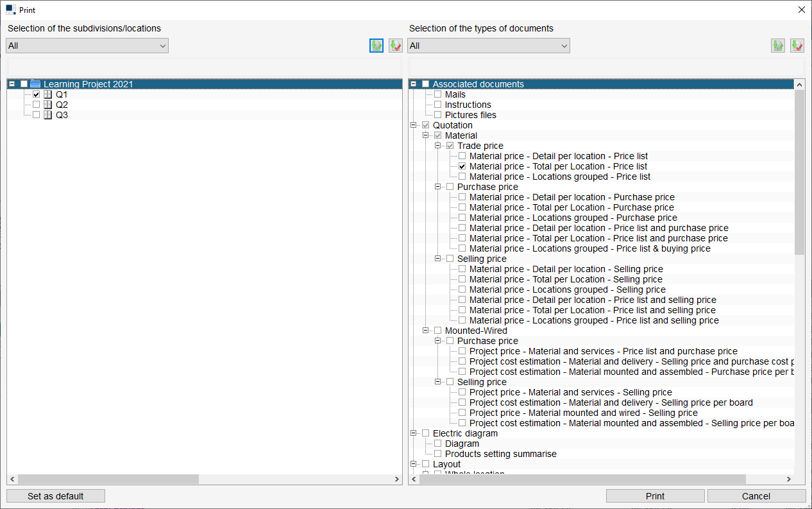Expand the Layout tree node
Viewport: 812px width, 509px height.
(x=414, y=464)
